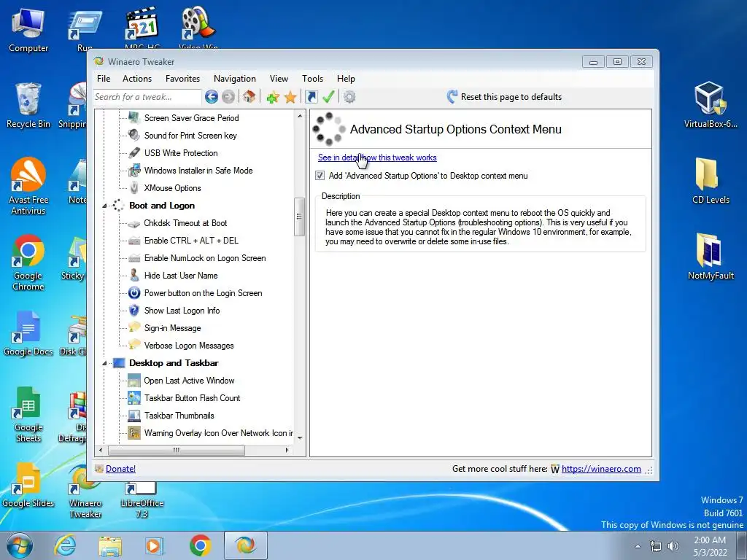Screen dimensions: 747x560
Task: Click the shortcut arrow toolbar icon
Action: click(311, 97)
